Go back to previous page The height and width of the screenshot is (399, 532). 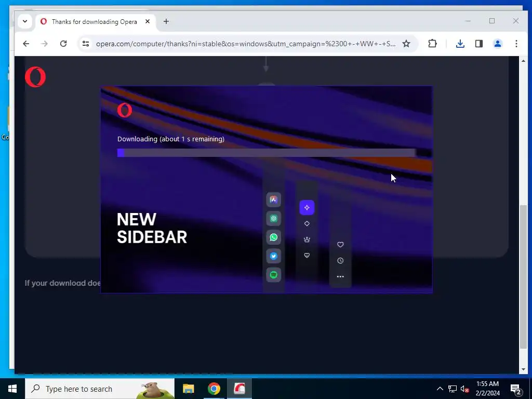coord(26,44)
